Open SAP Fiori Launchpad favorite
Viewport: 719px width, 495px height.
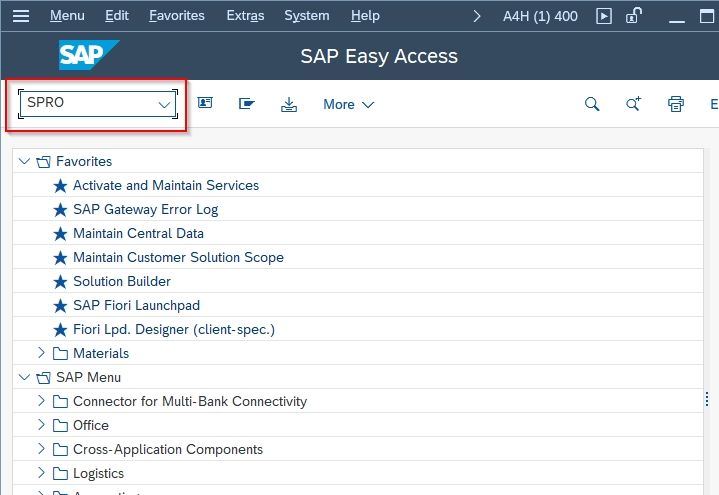tap(136, 306)
